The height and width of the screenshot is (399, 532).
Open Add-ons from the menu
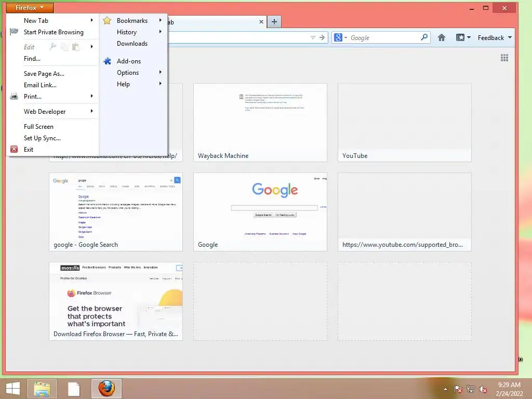(129, 61)
